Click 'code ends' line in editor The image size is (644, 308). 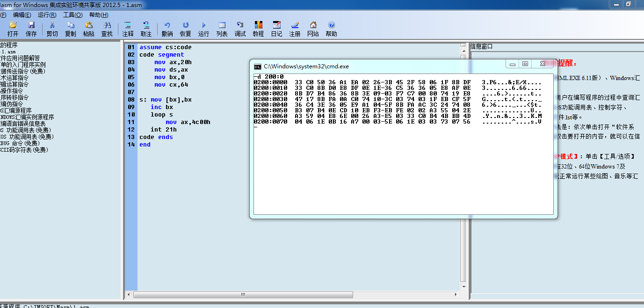pyautogui.click(x=156, y=137)
